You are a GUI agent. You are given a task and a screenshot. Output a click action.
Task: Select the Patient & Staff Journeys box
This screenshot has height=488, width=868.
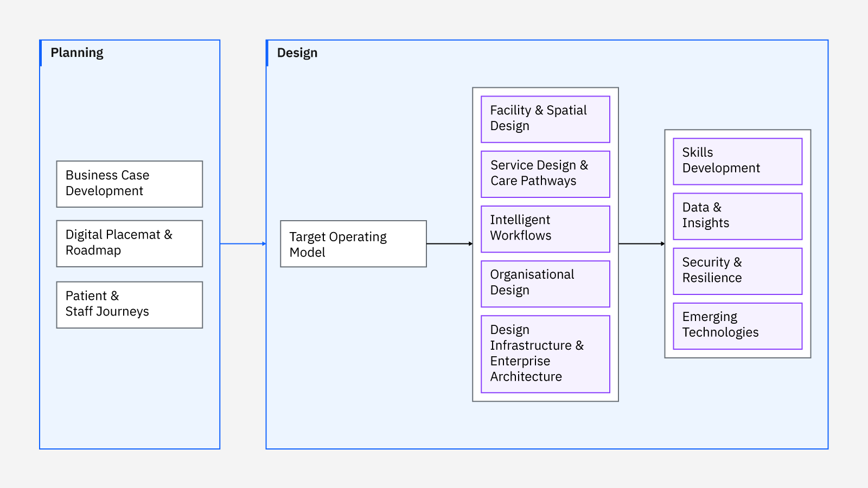tap(130, 305)
